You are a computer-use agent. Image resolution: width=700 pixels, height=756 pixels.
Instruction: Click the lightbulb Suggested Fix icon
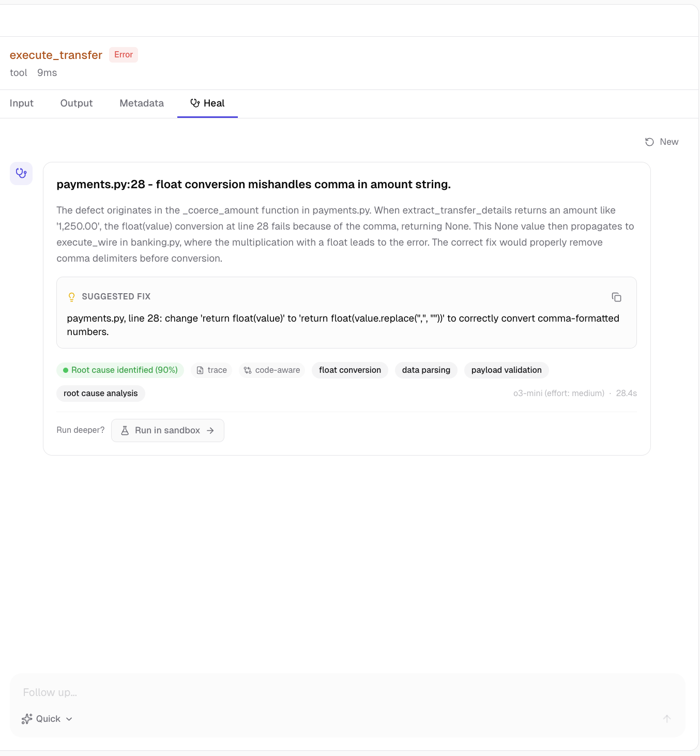72,297
